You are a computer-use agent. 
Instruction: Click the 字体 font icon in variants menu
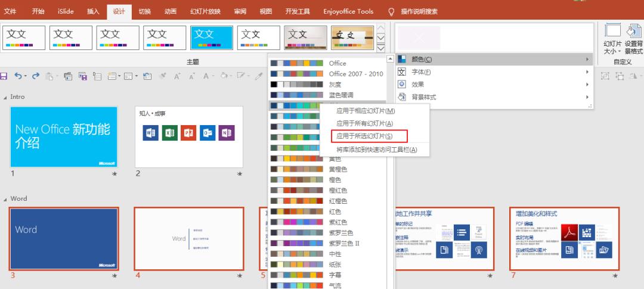pos(402,72)
